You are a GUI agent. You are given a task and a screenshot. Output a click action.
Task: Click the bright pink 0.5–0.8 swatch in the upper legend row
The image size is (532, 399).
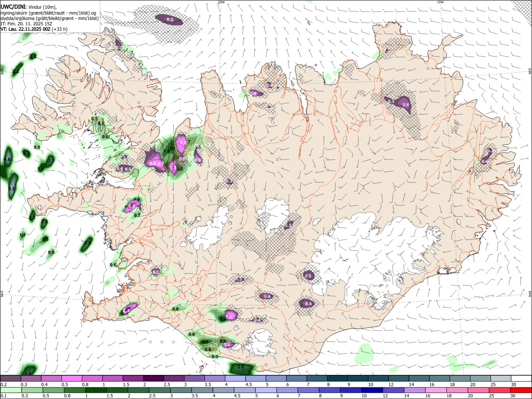point(72,379)
